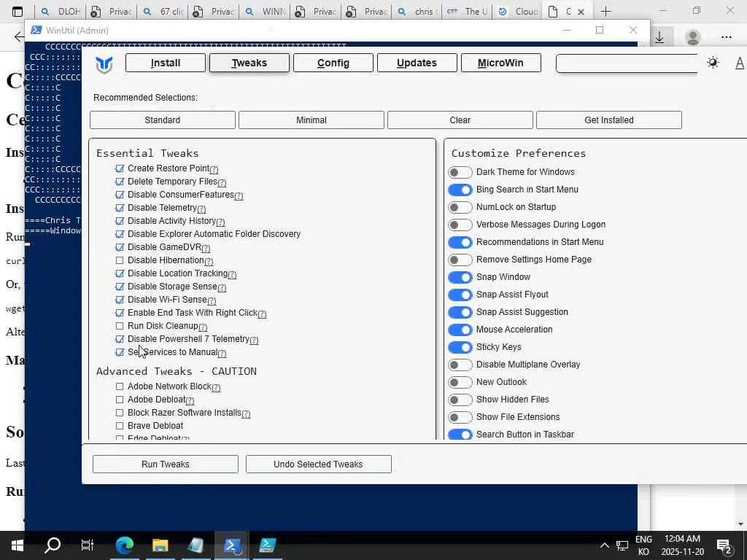
Task: Toggle the sun theme icon
Action: pos(713,63)
